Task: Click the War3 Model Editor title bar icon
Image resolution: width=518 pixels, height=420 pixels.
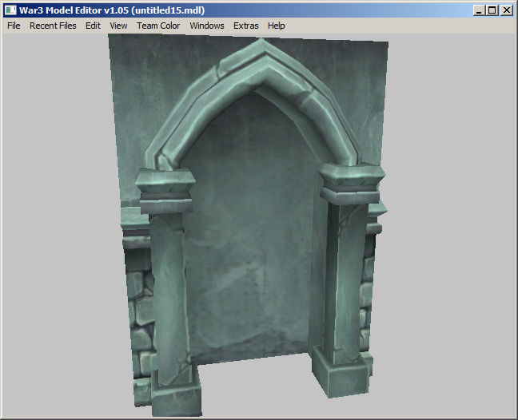Action: pyautogui.click(x=10, y=10)
